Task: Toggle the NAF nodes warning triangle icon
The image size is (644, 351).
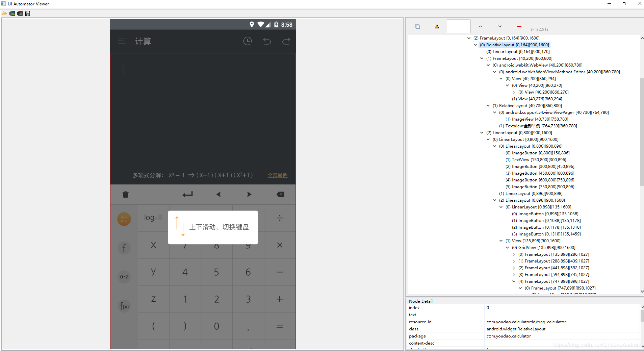Action: (437, 26)
